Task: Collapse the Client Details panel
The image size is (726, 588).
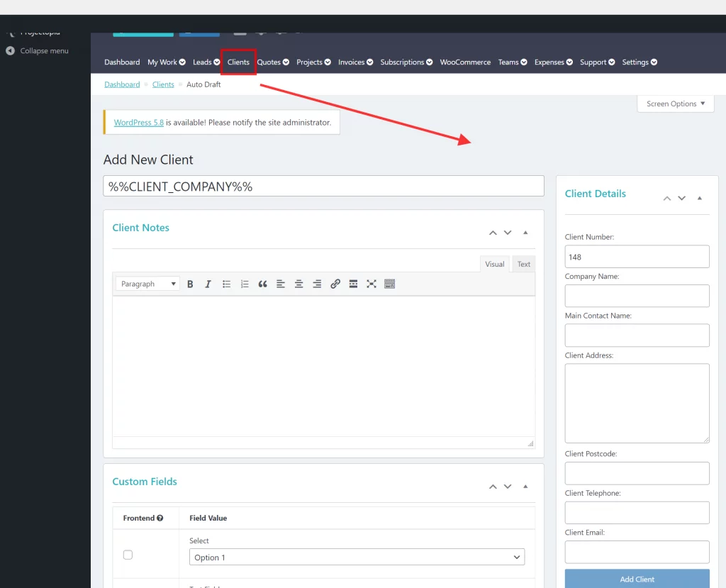Action: click(x=700, y=199)
